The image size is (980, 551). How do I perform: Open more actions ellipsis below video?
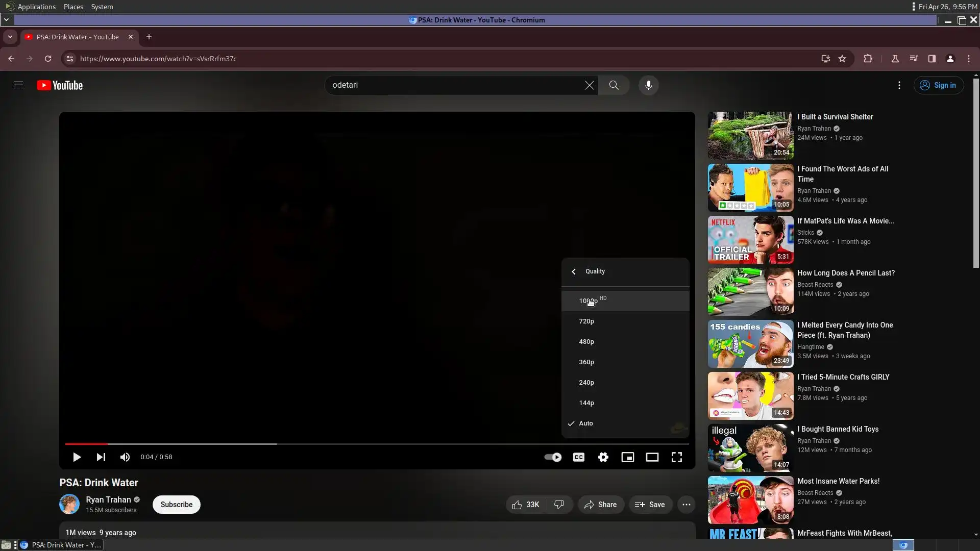tap(686, 505)
